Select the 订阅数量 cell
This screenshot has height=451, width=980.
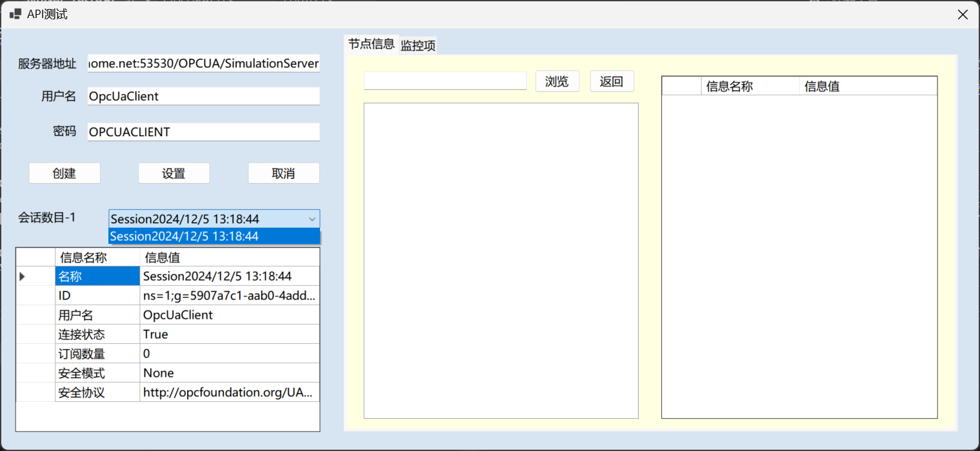[97, 354]
